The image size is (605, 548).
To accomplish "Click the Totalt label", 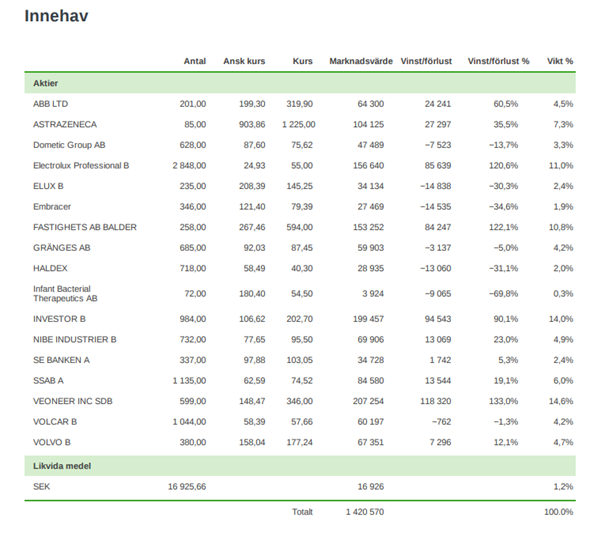I will click(x=302, y=512).
